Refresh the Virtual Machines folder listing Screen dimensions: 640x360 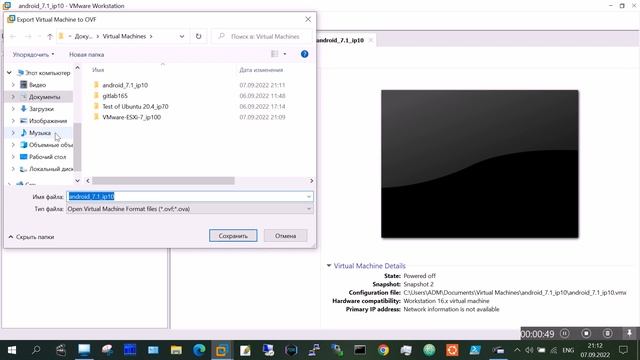198,36
